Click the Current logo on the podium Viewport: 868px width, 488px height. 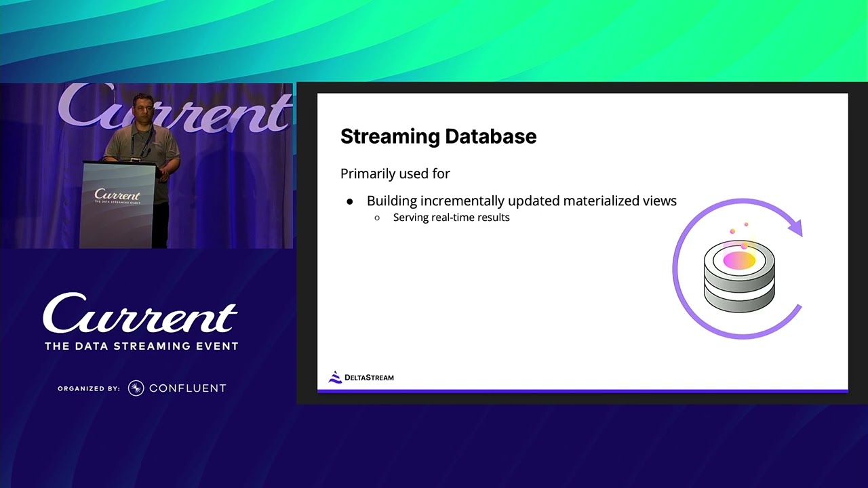tap(117, 197)
